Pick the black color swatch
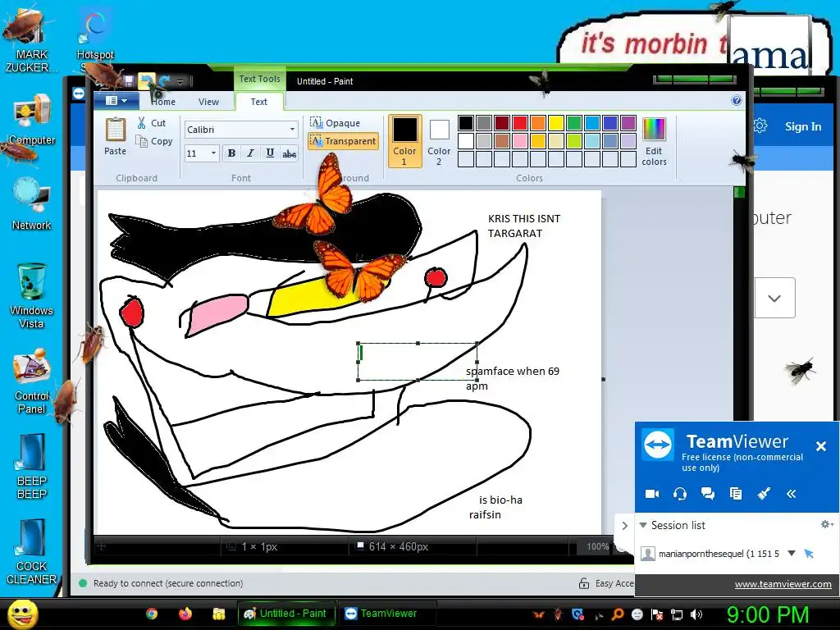 466,123
